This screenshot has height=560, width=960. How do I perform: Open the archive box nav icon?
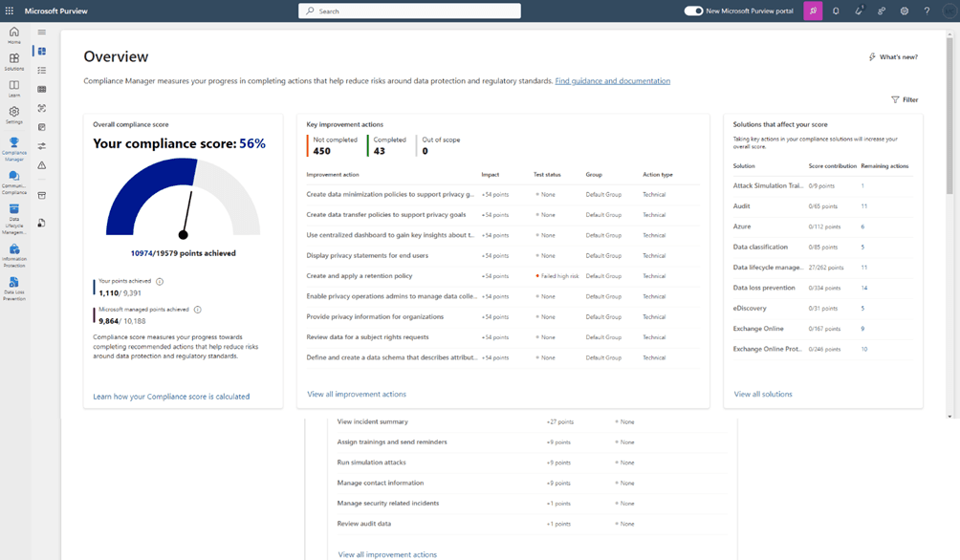[x=42, y=196]
